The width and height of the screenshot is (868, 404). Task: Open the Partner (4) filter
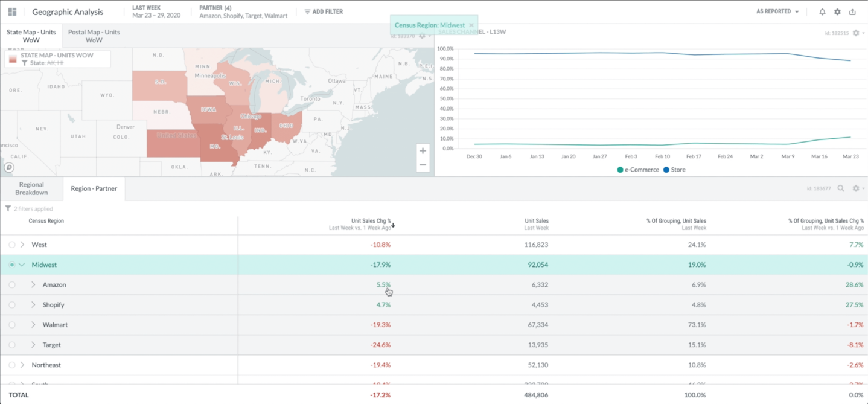(243, 11)
